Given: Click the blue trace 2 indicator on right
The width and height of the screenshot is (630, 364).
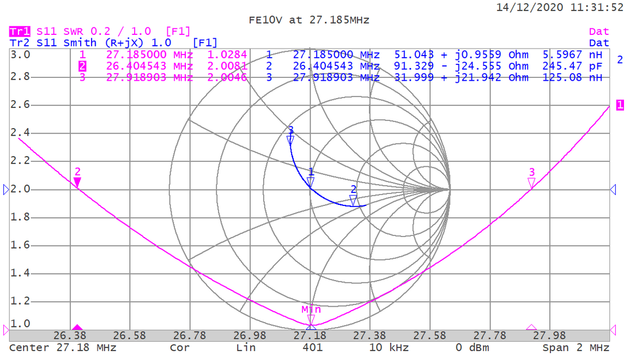Looking at the screenshot, I should [x=620, y=59].
